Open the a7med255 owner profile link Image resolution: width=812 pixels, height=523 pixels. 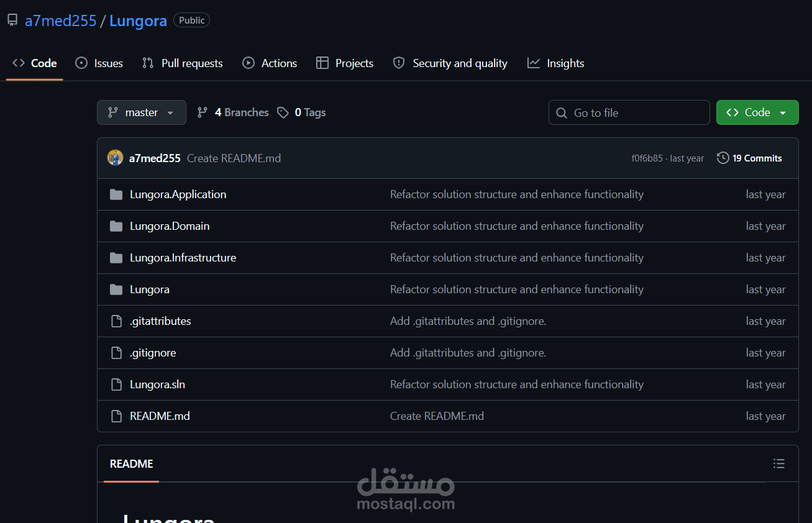click(60, 20)
